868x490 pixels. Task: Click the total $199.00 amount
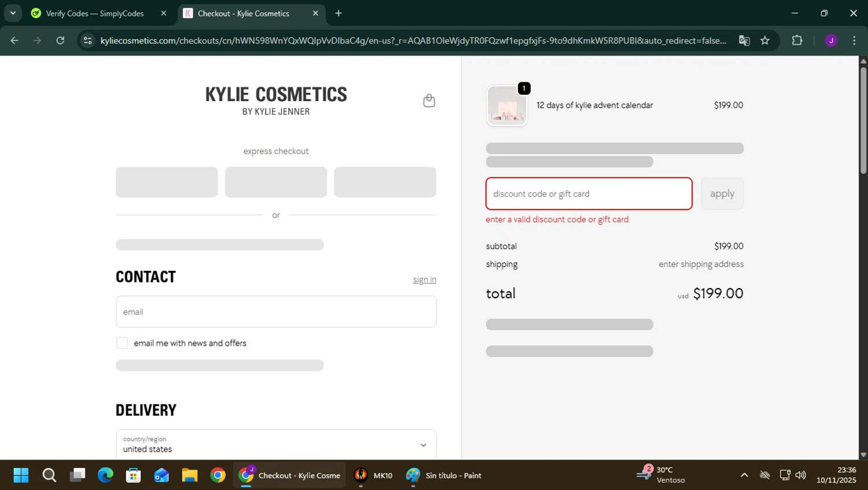pos(718,293)
